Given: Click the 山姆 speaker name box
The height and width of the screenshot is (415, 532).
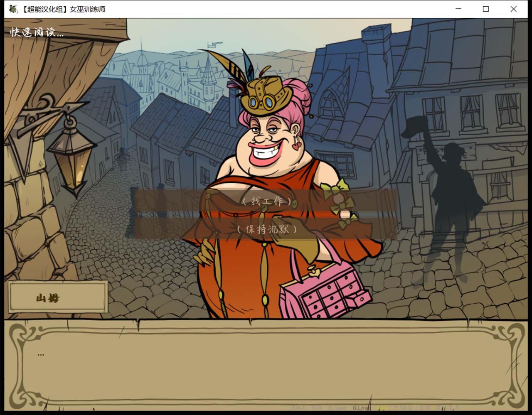Looking at the screenshot, I should [x=57, y=297].
